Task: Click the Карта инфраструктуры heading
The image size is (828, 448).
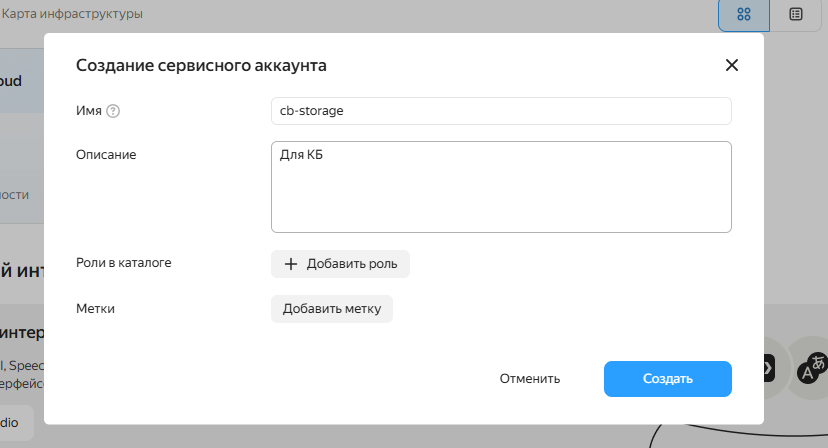Action: (72, 14)
